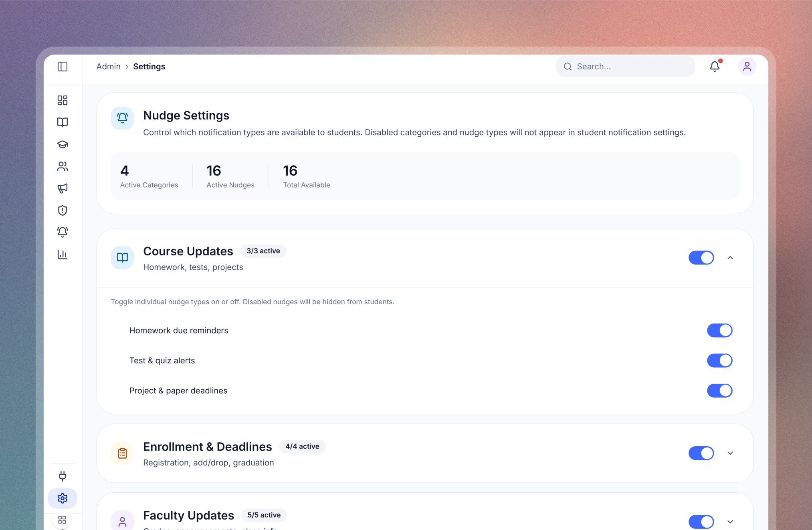Toggle the sidebar panel icon

pyautogui.click(x=63, y=67)
